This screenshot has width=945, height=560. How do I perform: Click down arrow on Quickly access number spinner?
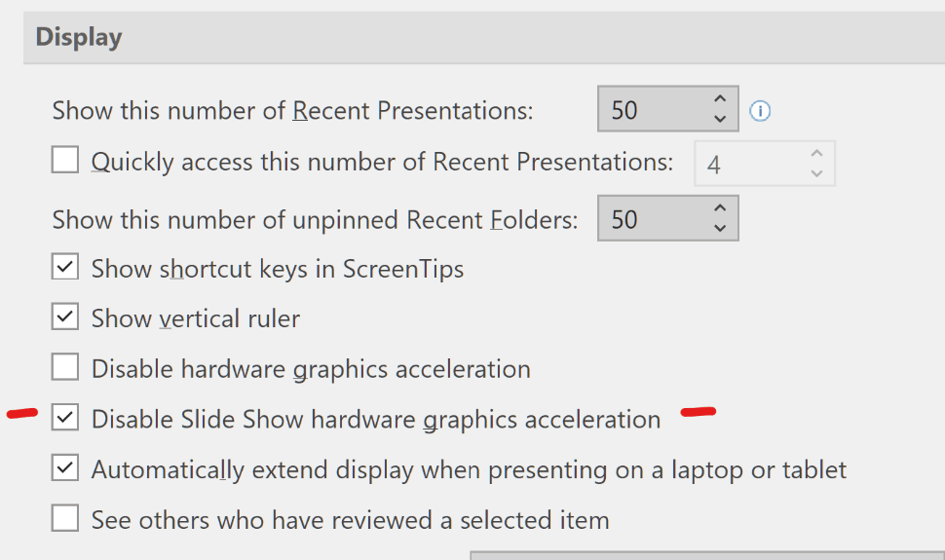(816, 173)
